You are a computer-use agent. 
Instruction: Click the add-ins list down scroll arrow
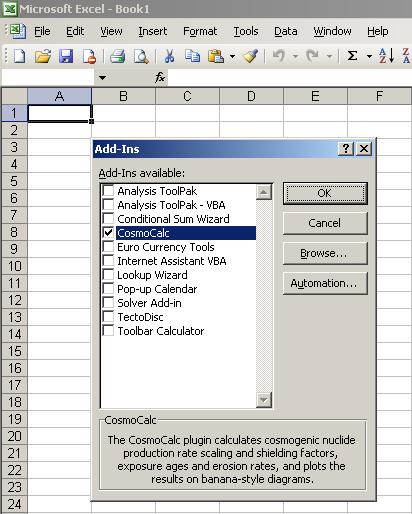[264, 399]
